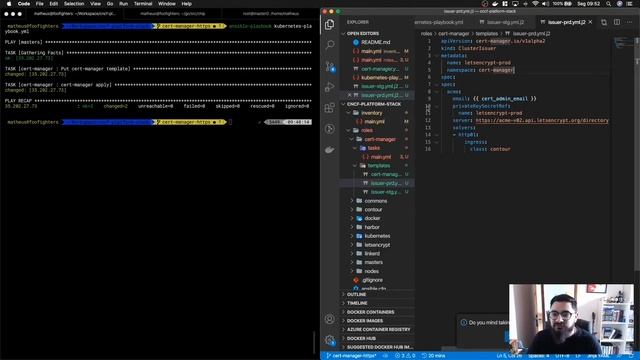
Task: Expand the kubernetes folder
Action: point(377,236)
